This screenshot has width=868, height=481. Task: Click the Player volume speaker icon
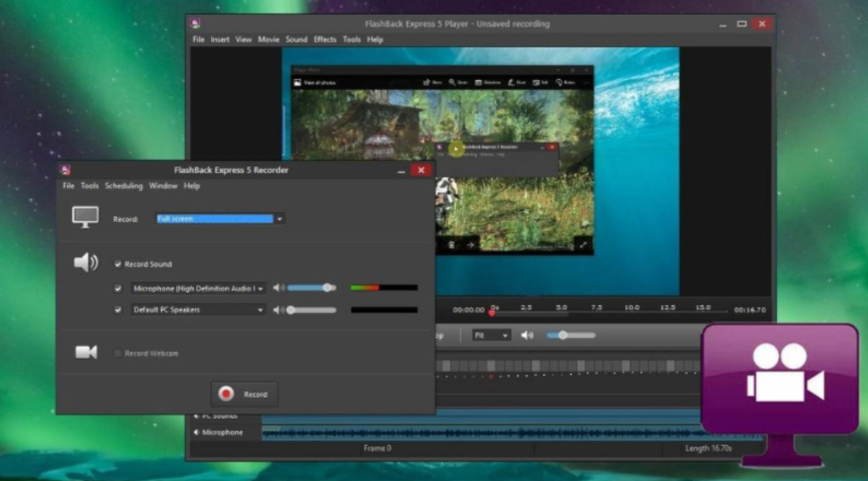(527, 335)
